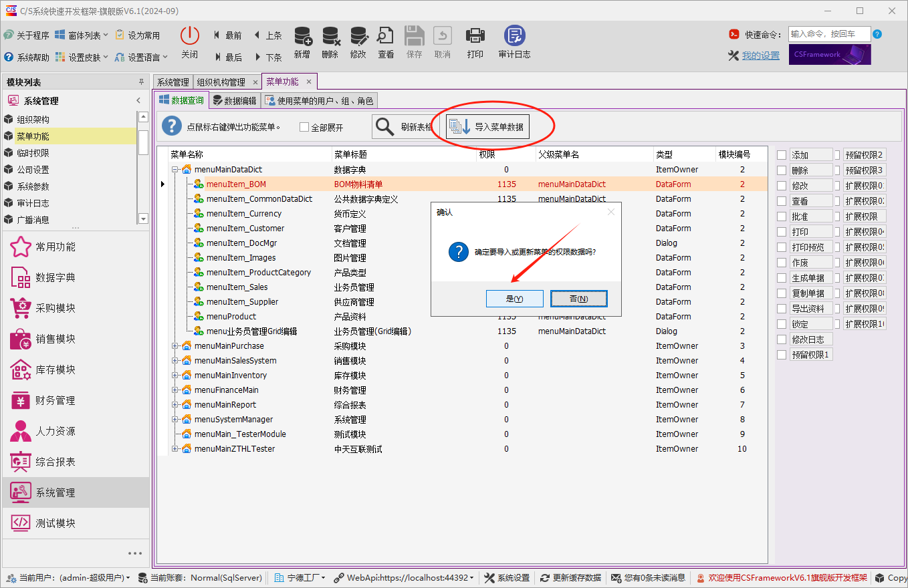Expand the menuMainInventory tree node
Screen dimensions: 908x588
click(175, 376)
